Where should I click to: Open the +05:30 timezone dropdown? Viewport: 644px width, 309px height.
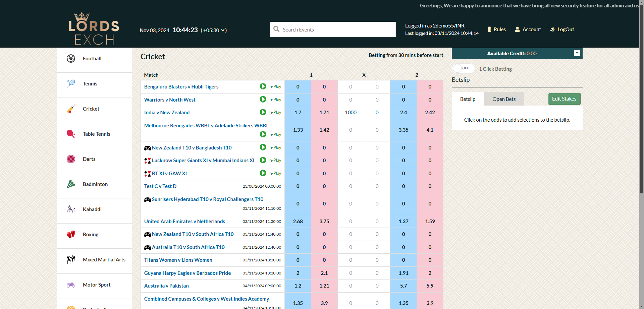[x=214, y=30]
